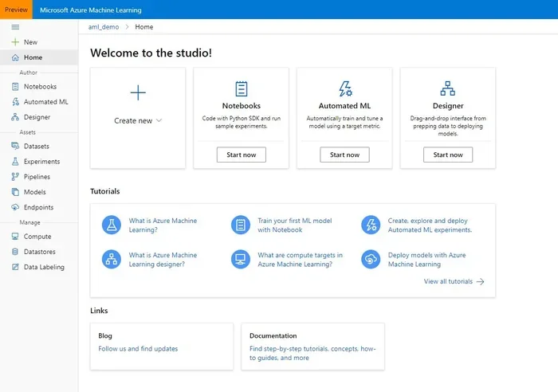The height and width of the screenshot is (392, 558).
Task: Click the designer tutorial circle icon
Action: pyautogui.click(x=112, y=259)
